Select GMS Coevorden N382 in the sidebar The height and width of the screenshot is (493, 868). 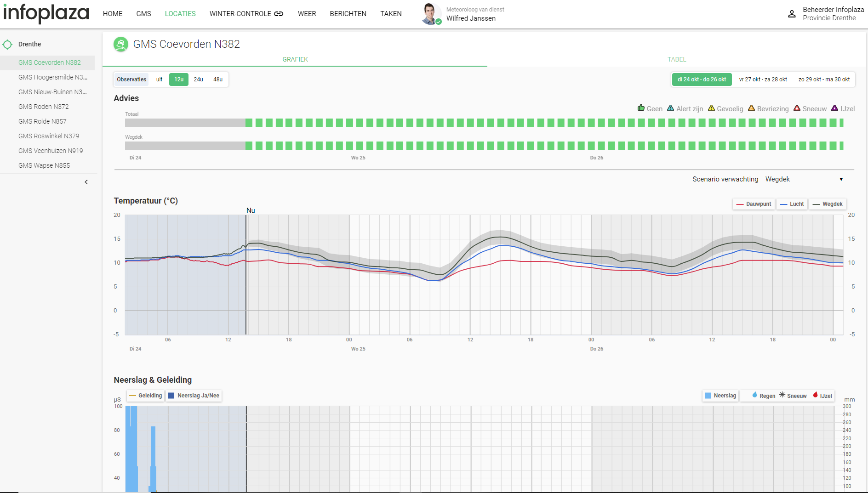point(47,62)
